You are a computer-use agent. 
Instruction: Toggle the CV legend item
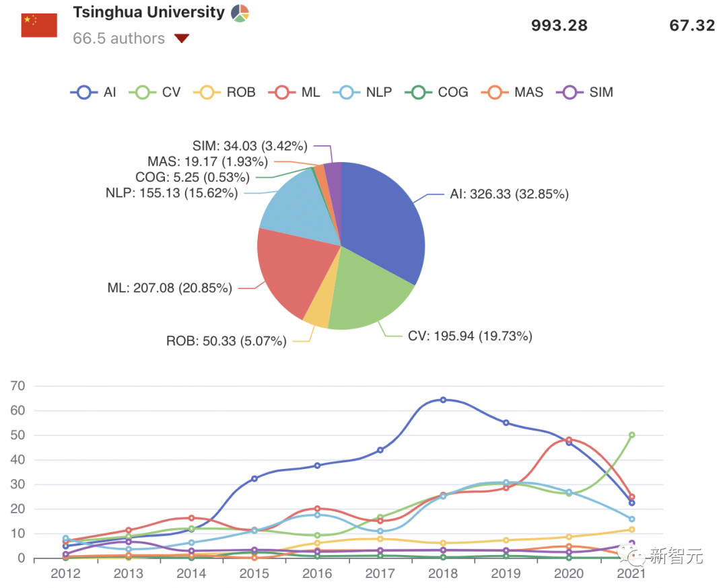[158, 92]
